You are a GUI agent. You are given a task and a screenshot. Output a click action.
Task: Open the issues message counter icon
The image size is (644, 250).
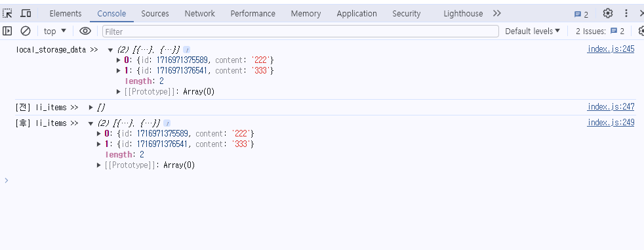point(581,14)
